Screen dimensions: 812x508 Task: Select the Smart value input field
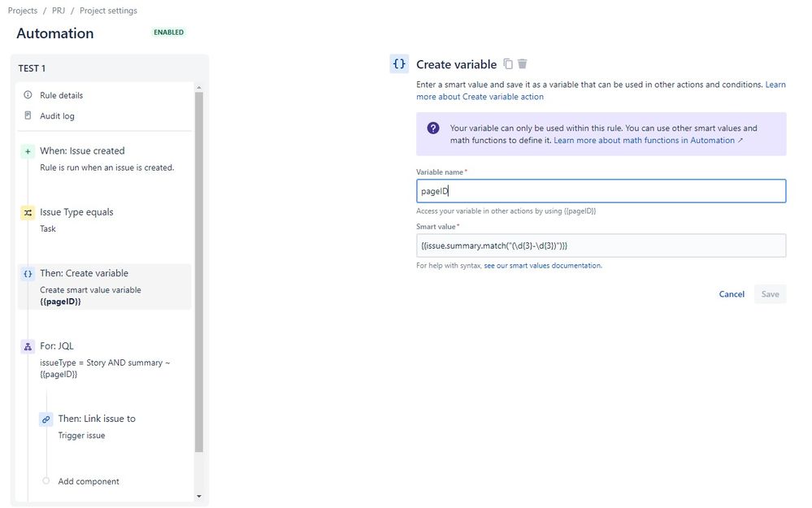click(x=601, y=245)
